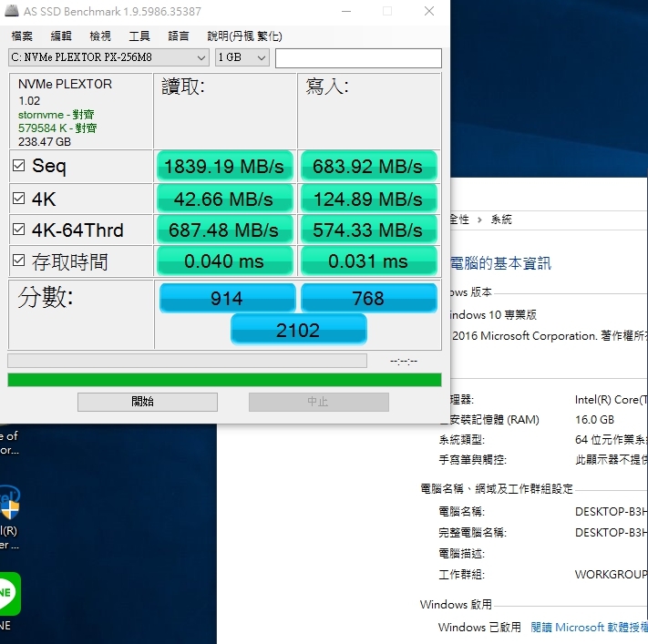The height and width of the screenshot is (644, 648).
Task: Open the 檢視 menu
Action: pyautogui.click(x=100, y=36)
